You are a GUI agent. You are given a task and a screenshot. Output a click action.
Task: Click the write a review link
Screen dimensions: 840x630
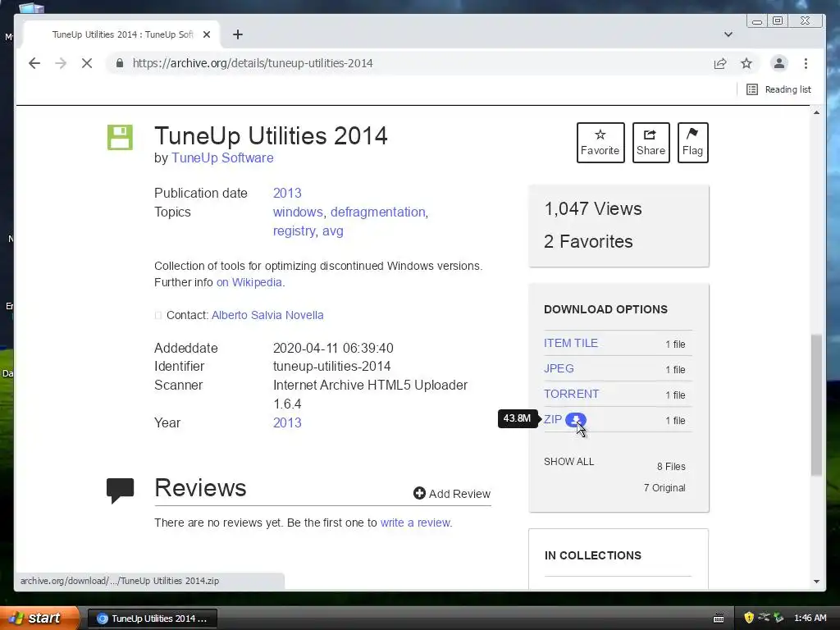(415, 523)
